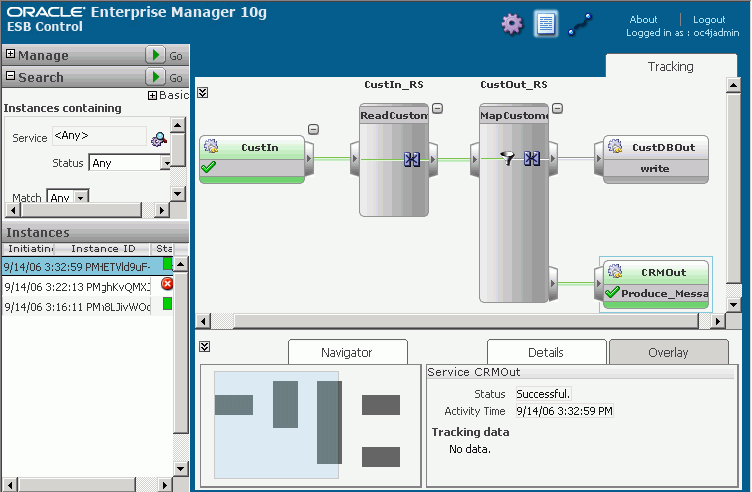The width and height of the screenshot is (752, 492).
Task: Click the red error icon on 3:22:13 instance
Action: click(x=167, y=284)
